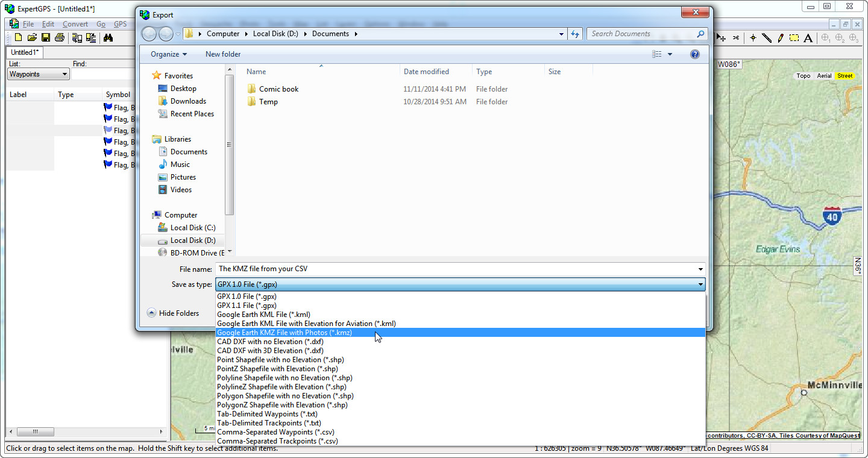Select the scissors cut tool in ExpertGPS
This screenshot has height=458, width=868.
pos(736,38)
